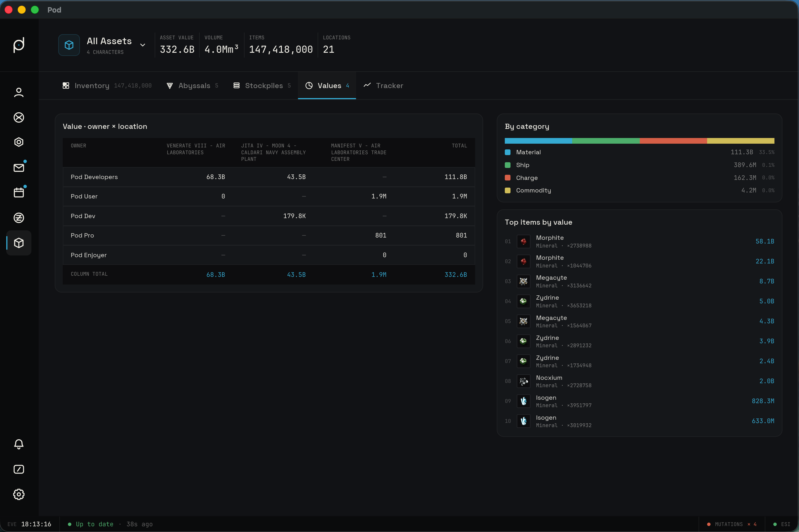Click the 179.8K Jita cell for Pod Dev
This screenshot has height=532, width=799.
tap(294, 216)
